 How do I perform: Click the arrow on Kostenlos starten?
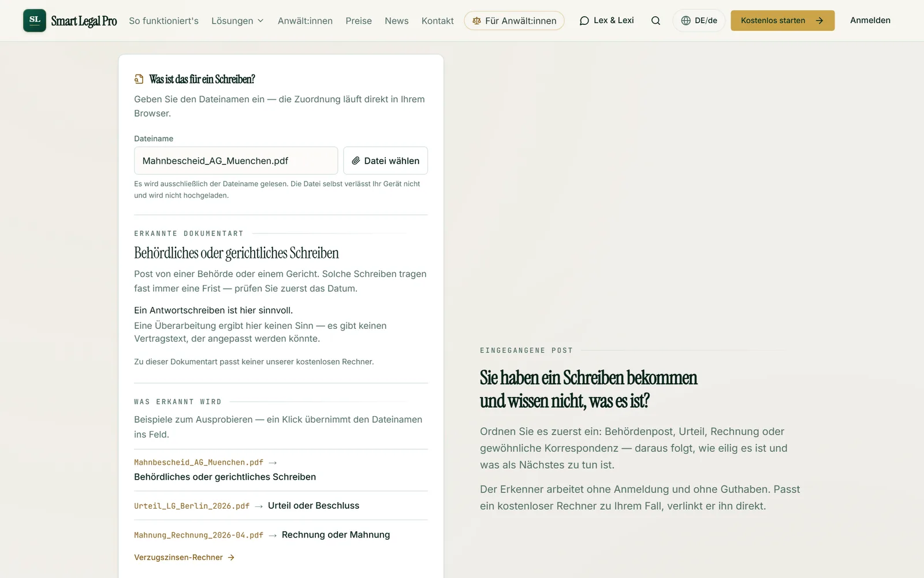(819, 21)
